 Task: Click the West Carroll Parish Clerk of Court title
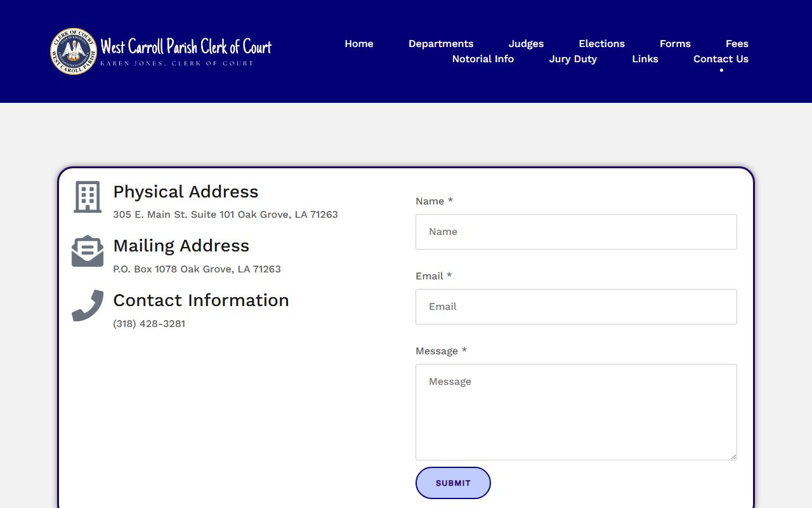click(186, 47)
